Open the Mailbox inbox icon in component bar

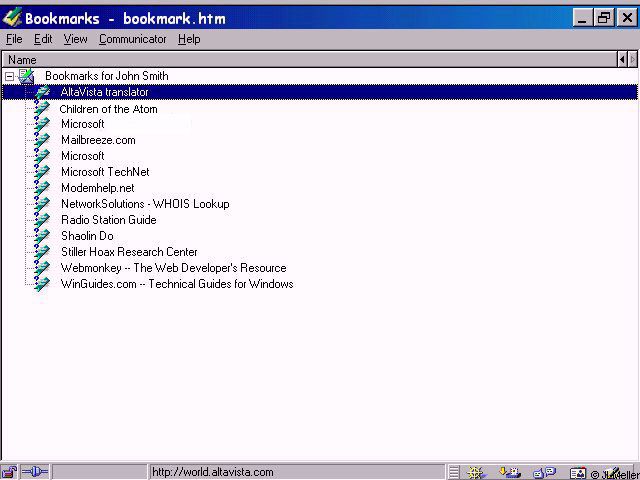[x=510, y=473]
